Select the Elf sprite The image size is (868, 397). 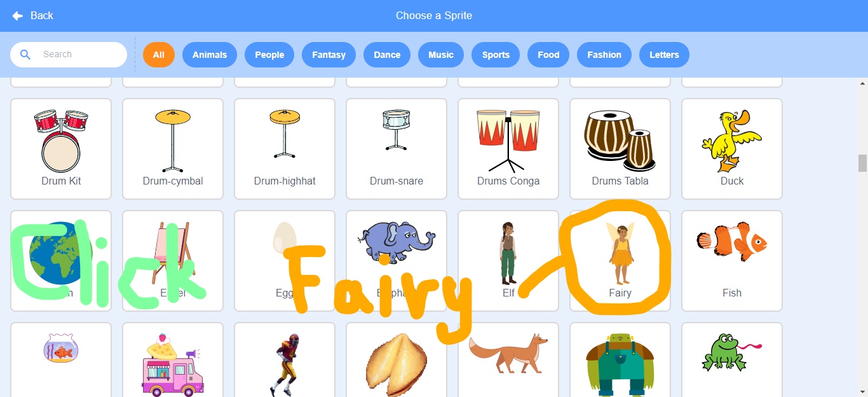point(508,261)
